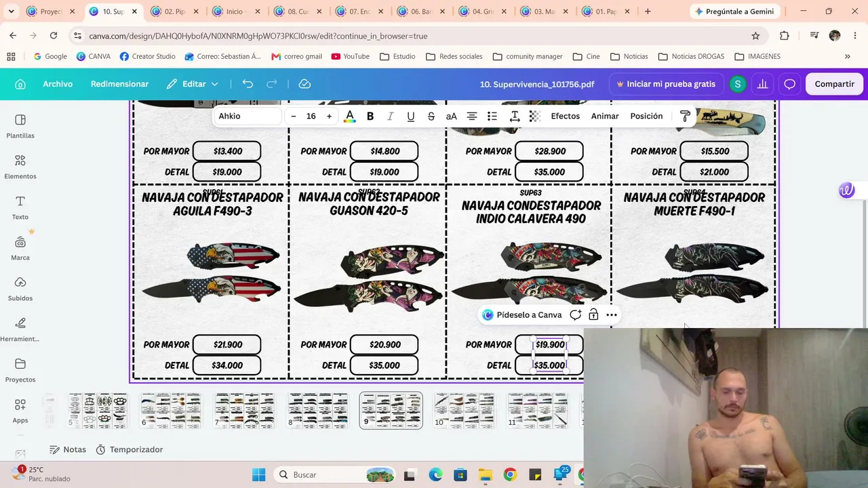
Task: Open Notas notes panel
Action: pyautogui.click(x=68, y=449)
